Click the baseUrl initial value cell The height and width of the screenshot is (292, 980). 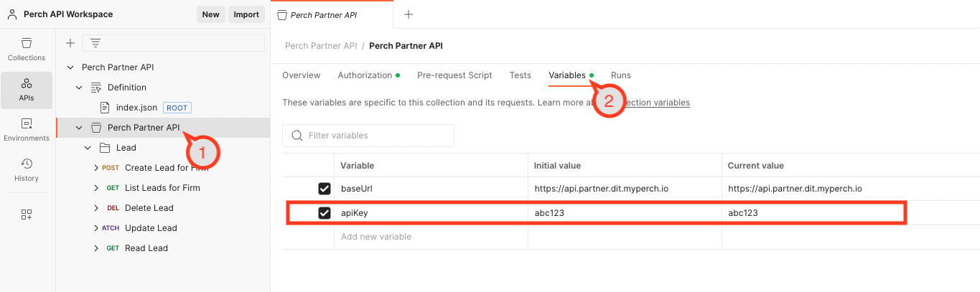pyautogui.click(x=625, y=189)
